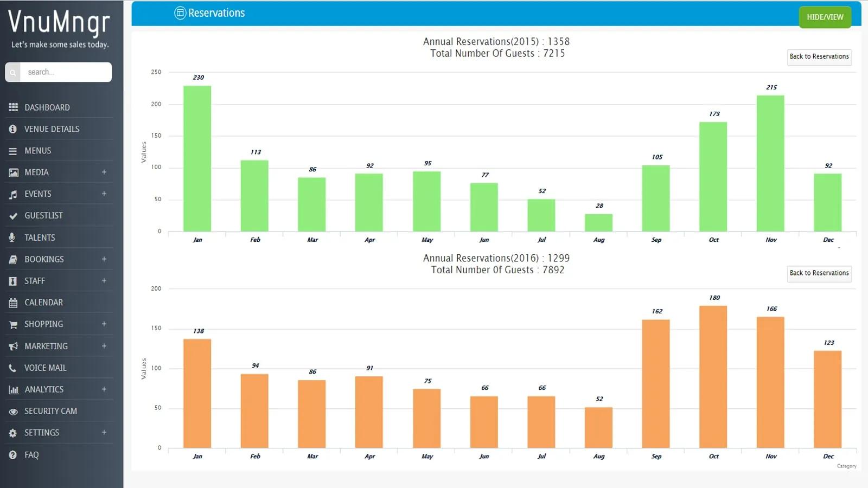Open the Menus sidebar item
The image size is (868, 488).
(x=37, y=151)
